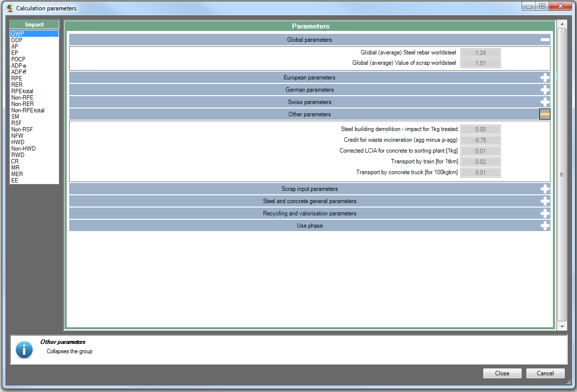Click Credit for waste incineration label

401,140
